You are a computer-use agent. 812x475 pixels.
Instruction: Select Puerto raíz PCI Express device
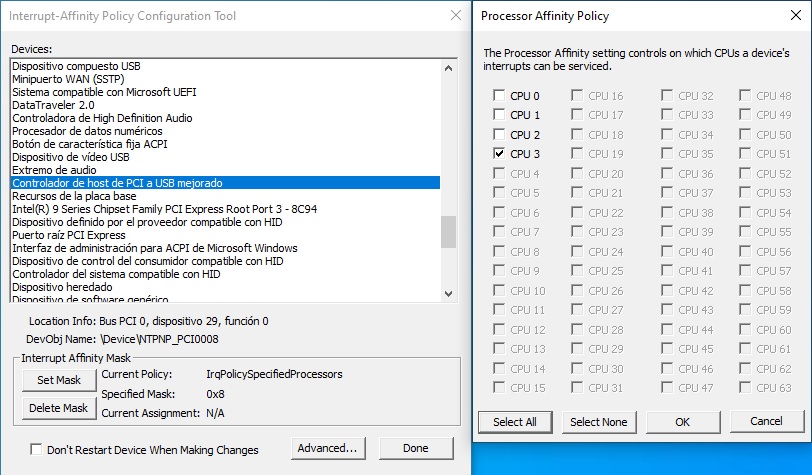(x=69, y=235)
